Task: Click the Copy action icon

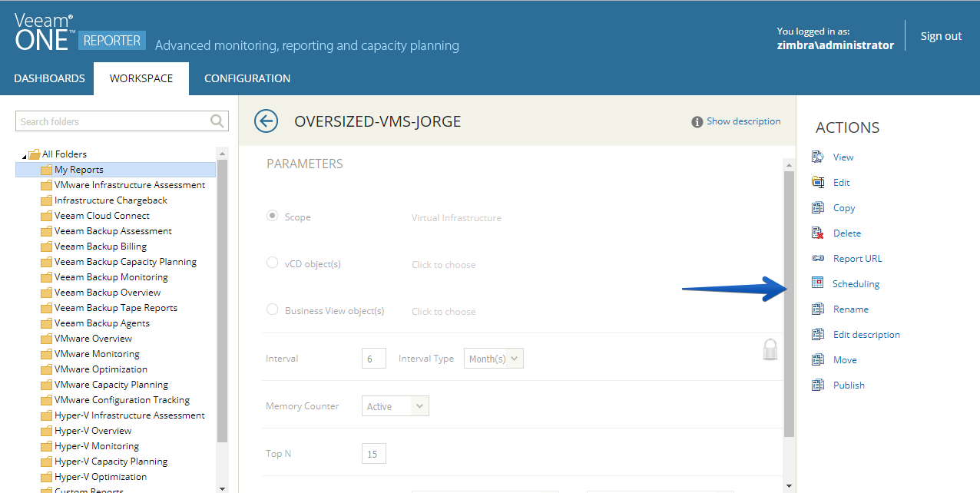Action: pyautogui.click(x=818, y=207)
